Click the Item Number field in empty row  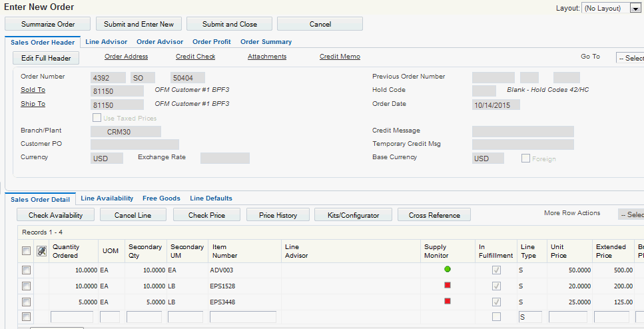coord(242,317)
